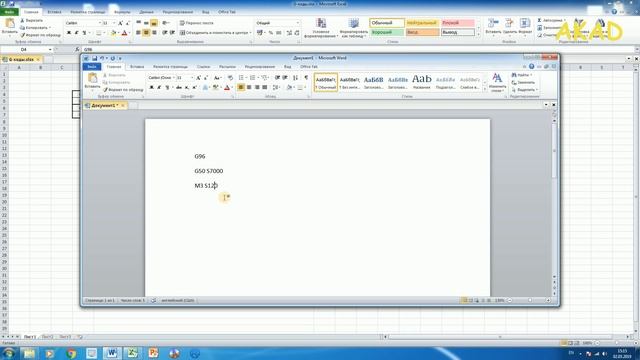Align text right in Word
This screenshot has height=360, width=640.
tap(257, 87)
